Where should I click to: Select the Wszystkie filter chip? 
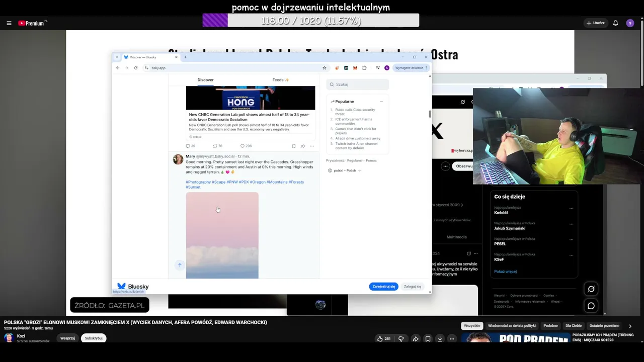coord(472,326)
